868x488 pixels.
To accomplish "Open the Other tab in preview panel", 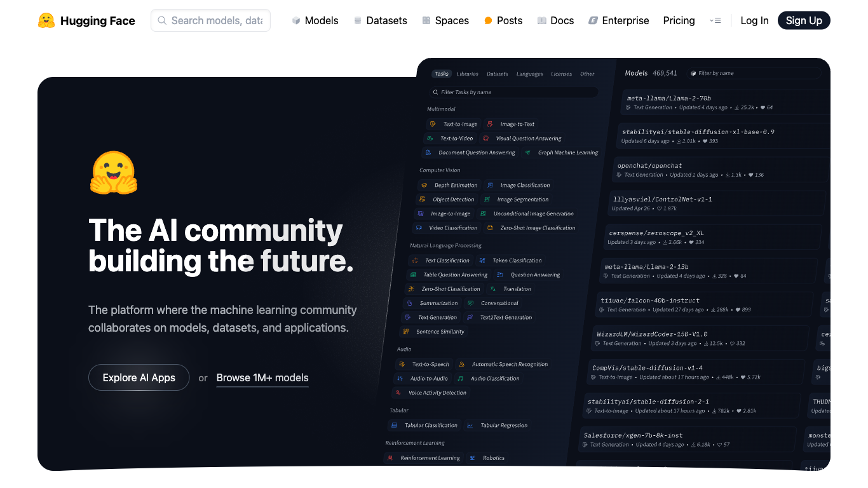I will [x=587, y=74].
